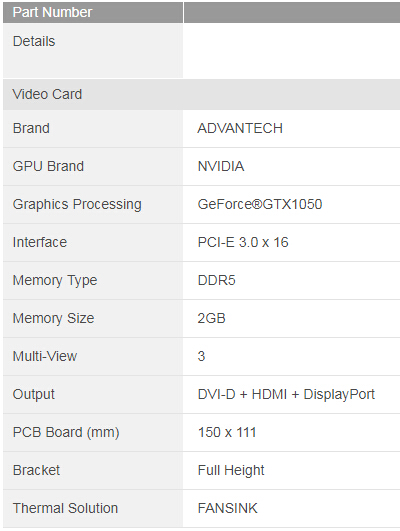Click the Brand label cell
The height and width of the screenshot is (531, 400).
[x=93, y=128]
